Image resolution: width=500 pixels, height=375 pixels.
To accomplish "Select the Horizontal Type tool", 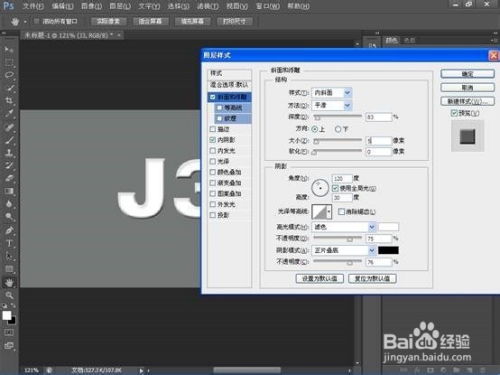I will (x=9, y=243).
